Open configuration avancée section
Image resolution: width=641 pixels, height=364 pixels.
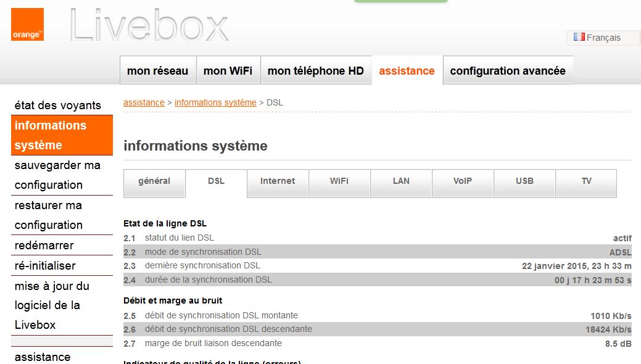point(507,71)
